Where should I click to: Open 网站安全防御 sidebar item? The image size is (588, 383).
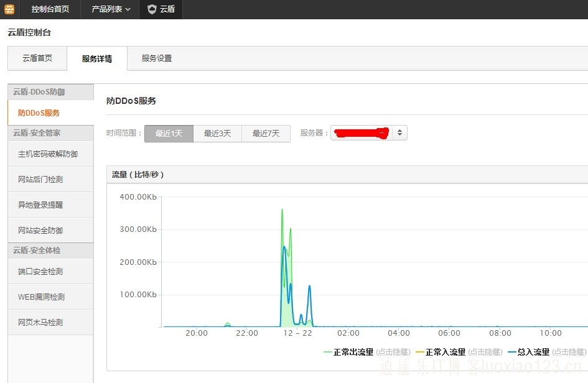click(50, 231)
